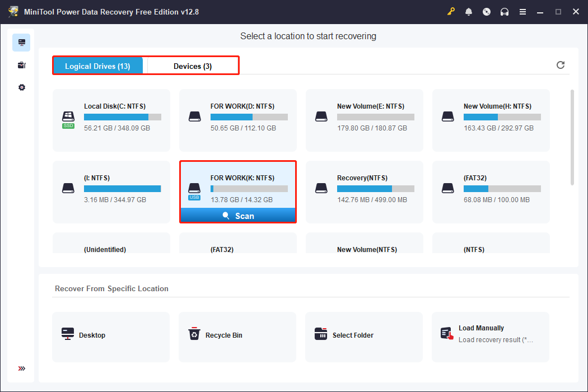This screenshot has width=588, height=392.
Task: Choose Recycle Bin for recovery
Action: pos(237,335)
